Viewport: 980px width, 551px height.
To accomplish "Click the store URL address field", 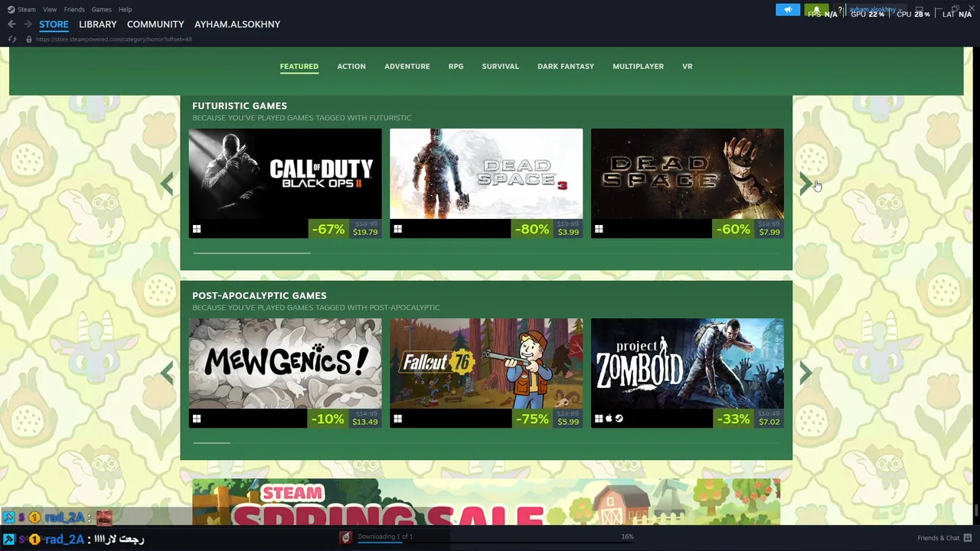I will coord(114,39).
